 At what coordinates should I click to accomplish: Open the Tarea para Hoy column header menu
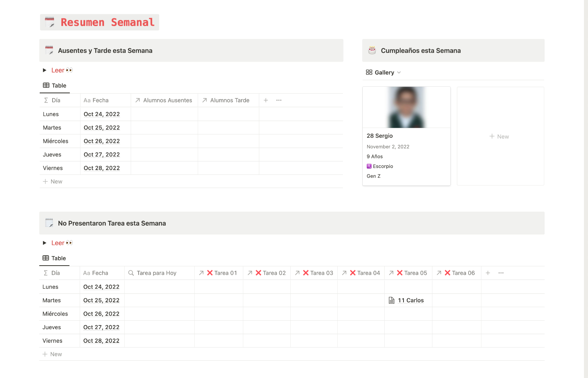click(x=159, y=273)
